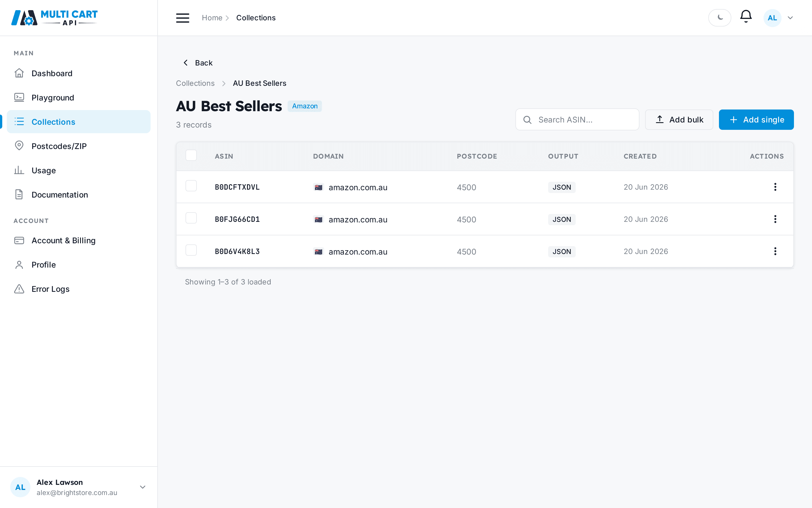The image size is (812, 508).
Task: Click the Multi Cart API logo
Action: click(x=54, y=18)
